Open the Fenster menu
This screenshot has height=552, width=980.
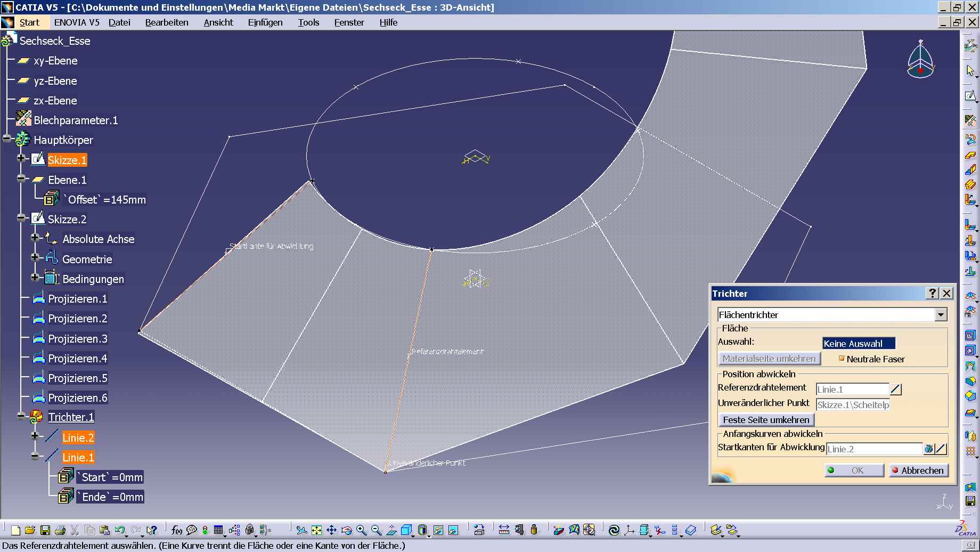pyautogui.click(x=349, y=22)
